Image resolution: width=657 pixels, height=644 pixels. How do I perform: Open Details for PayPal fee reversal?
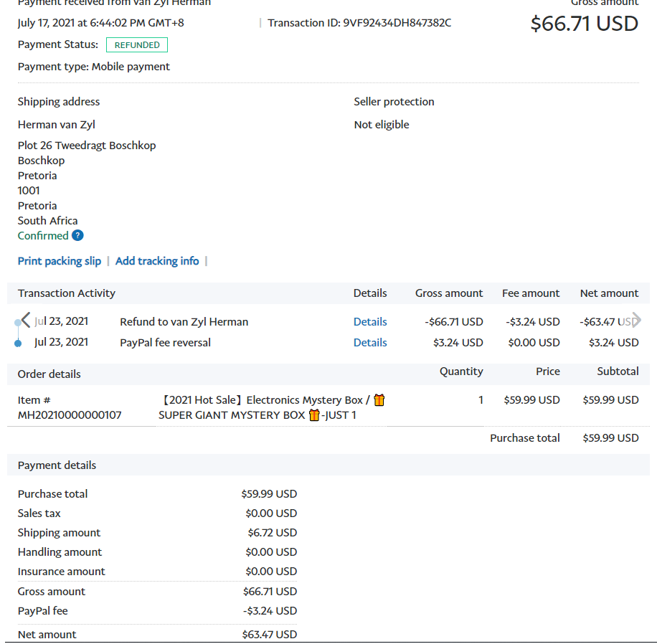pos(370,343)
